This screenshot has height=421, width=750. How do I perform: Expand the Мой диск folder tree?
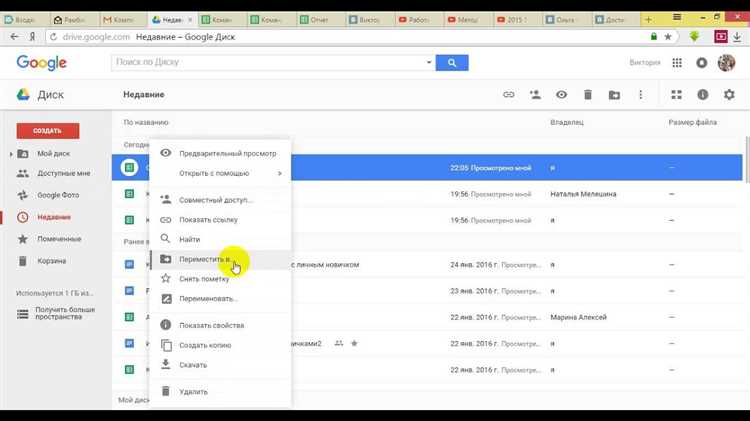pyautogui.click(x=10, y=153)
